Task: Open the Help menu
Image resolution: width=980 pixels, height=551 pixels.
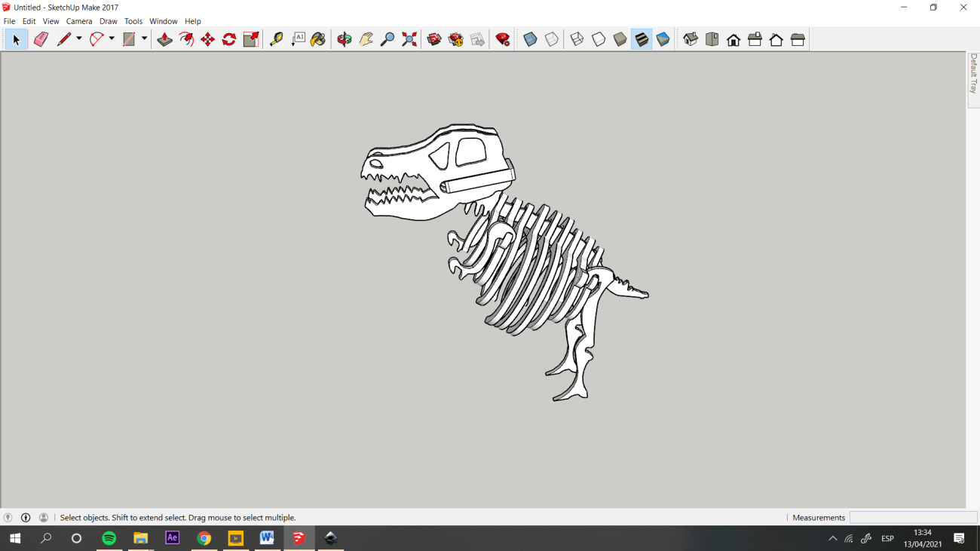Action: coord(193,21)
